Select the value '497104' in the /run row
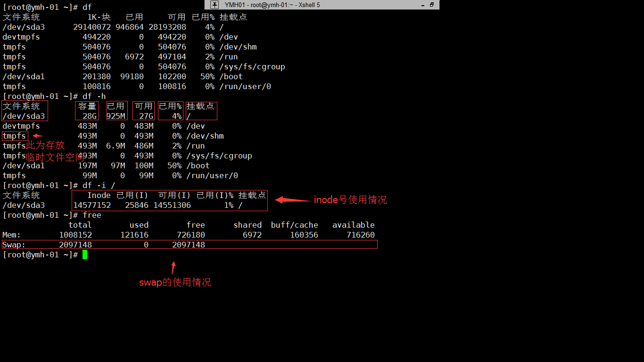The image size is (644, 362). (172, 57)
